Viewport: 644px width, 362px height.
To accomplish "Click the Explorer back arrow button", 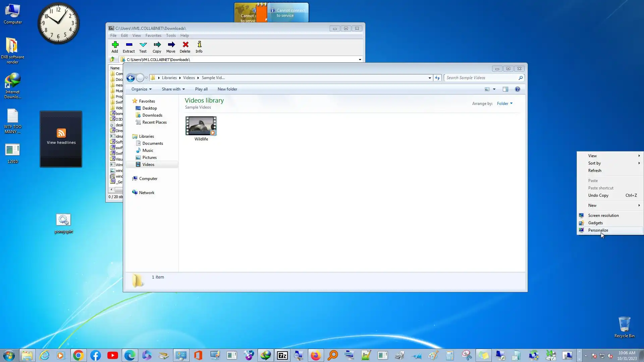I will tap(130, 78).
